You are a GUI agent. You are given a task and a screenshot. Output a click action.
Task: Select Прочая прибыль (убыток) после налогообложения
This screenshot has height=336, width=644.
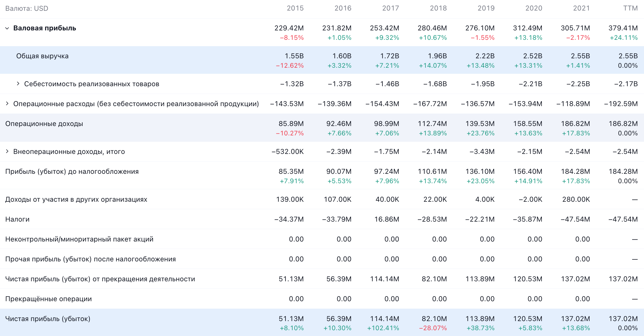click(91, 259)
